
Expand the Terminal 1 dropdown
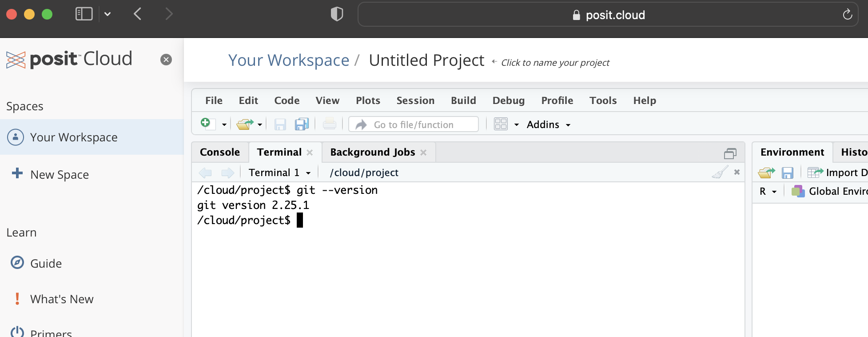pos(308,173)
